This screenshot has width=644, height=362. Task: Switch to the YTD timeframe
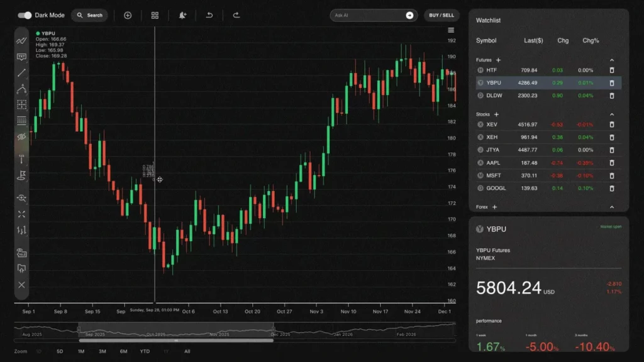pyautogui.click(x=144, y=352)
